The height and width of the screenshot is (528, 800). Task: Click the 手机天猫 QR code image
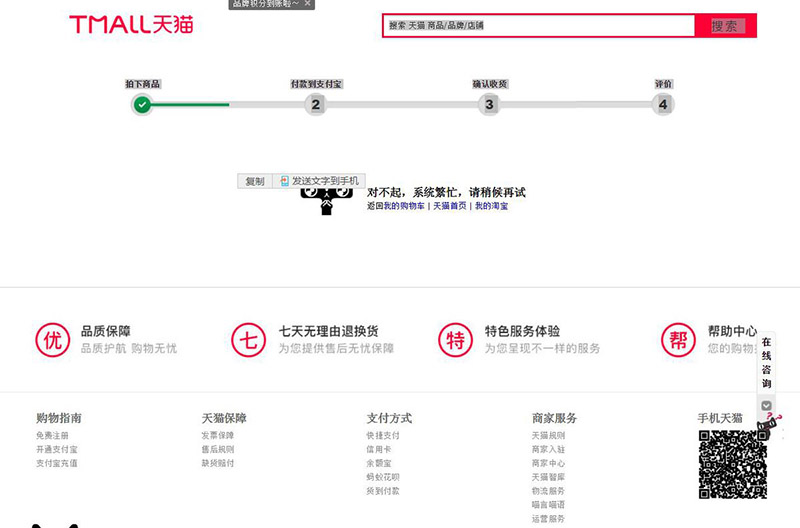[x=732, y=465]
